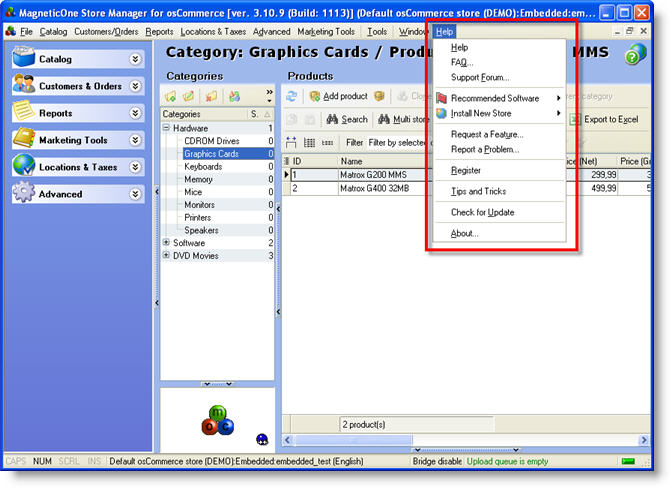Collapse the Hardware category tree node
This screenshot has height=487, width=670.
(167, 129)
